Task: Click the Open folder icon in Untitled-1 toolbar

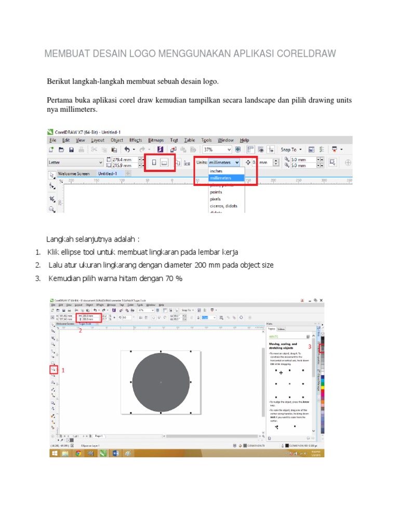Action: point(61,150)
